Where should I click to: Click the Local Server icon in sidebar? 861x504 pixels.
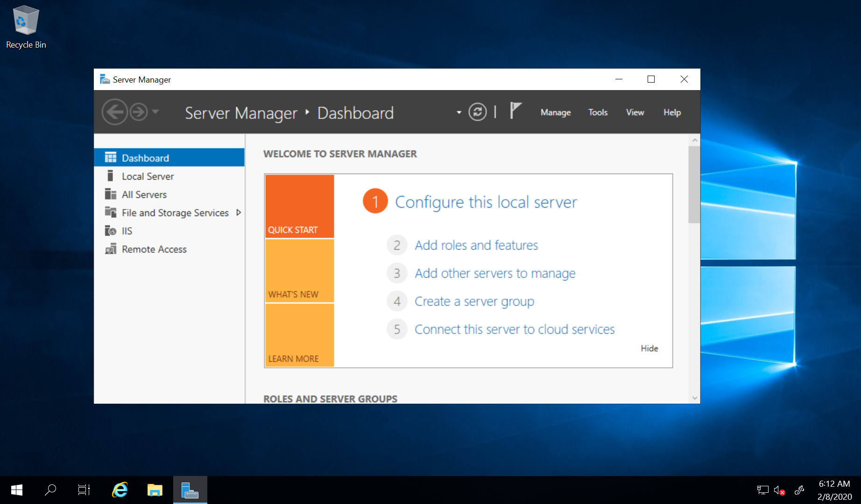110,175
